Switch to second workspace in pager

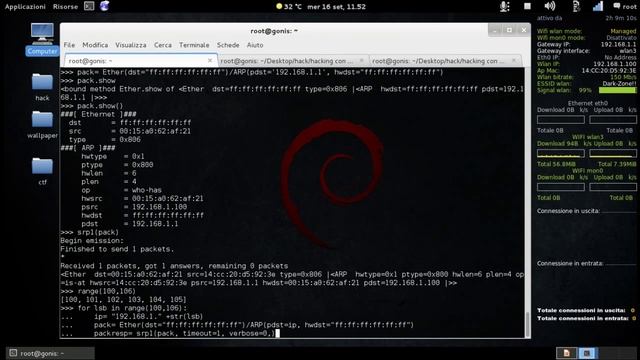point(587,353)
